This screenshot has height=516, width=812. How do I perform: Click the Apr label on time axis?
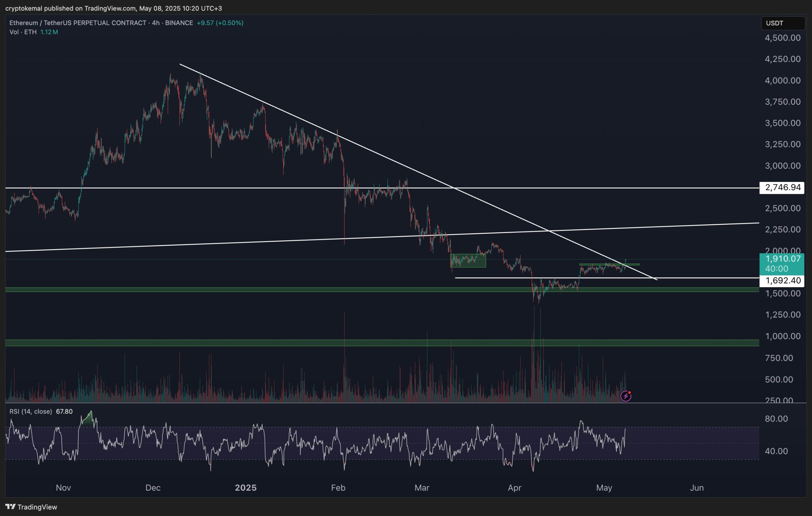click(514, 488)
